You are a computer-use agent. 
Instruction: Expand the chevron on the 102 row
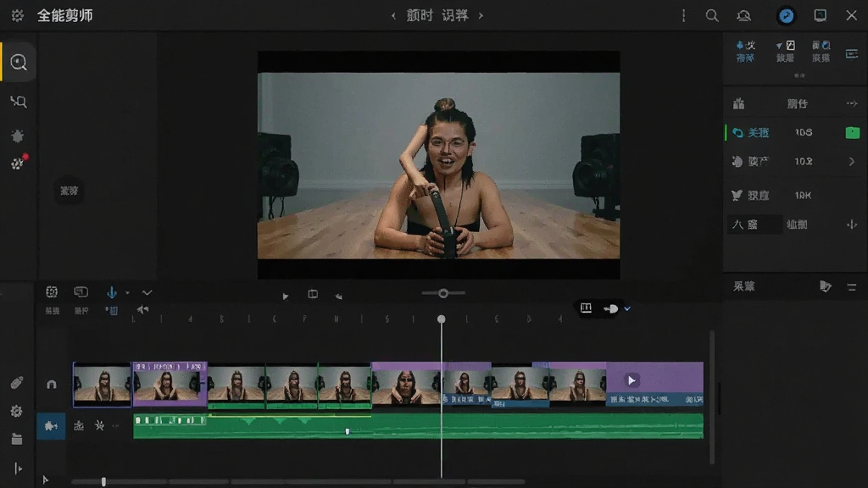click(x=851, y=162)
